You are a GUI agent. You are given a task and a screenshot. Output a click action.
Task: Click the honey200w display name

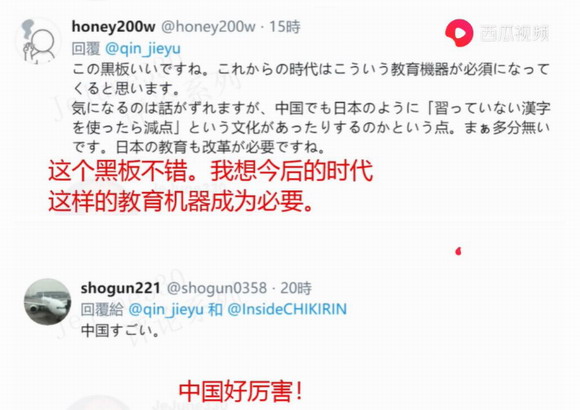click(114, 27)
